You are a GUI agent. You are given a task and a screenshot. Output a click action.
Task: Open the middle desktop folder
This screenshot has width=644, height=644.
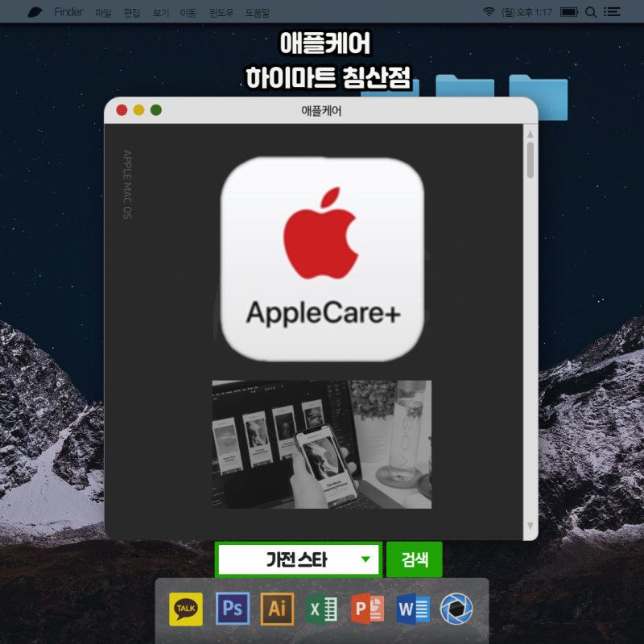465,85
